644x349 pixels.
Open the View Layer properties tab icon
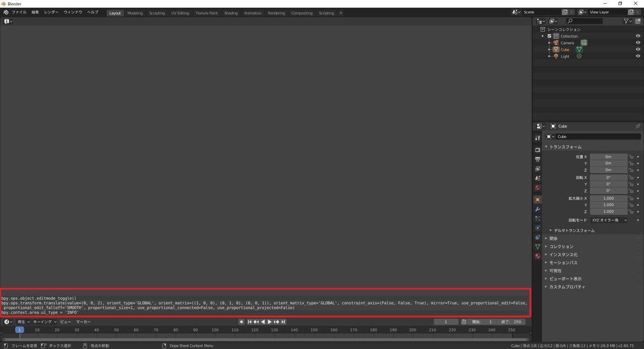point(538,169)
